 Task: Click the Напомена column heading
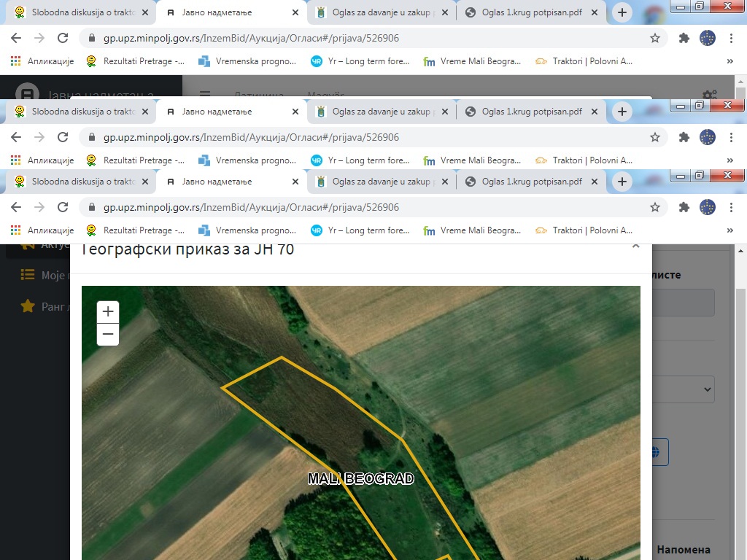(x=683, y=550)
